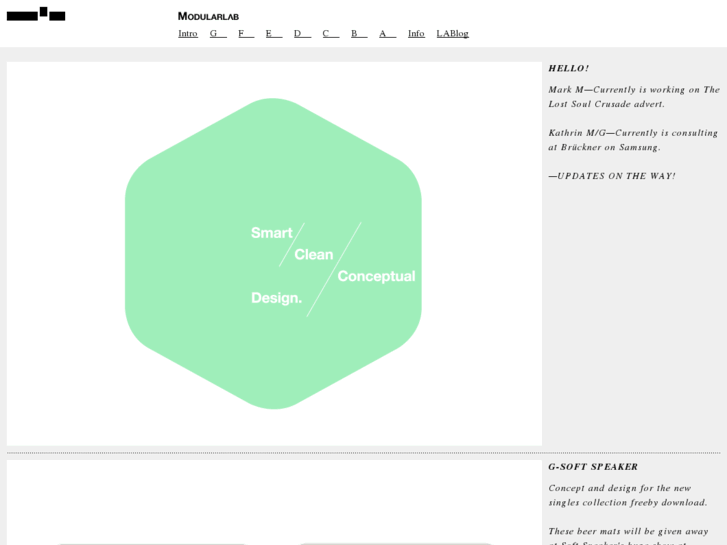Open section F from the nav bar
The width and height of the screenshot is (727, 545).
[246, 33]
